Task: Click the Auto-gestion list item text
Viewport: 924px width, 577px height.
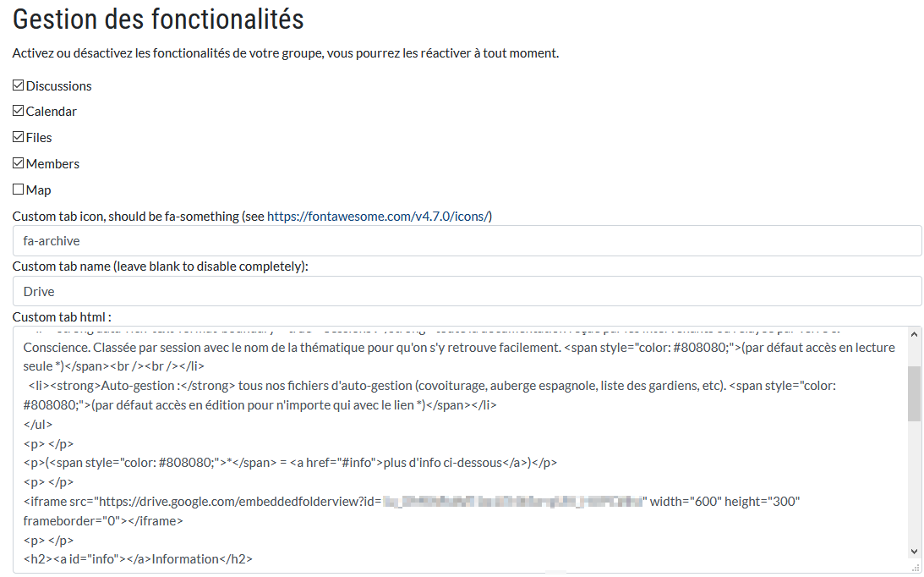Action: (254, 386)
